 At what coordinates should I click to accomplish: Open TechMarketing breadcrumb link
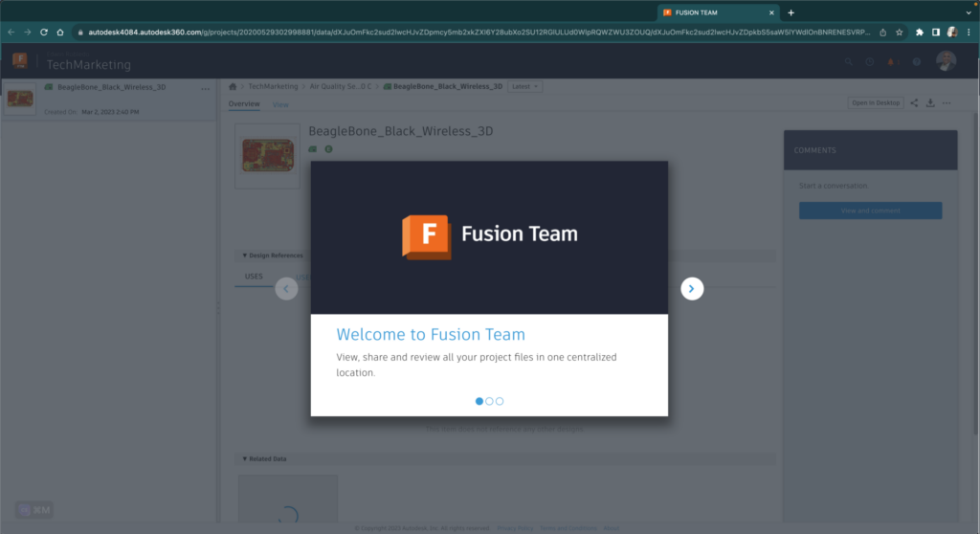(273, 86)
